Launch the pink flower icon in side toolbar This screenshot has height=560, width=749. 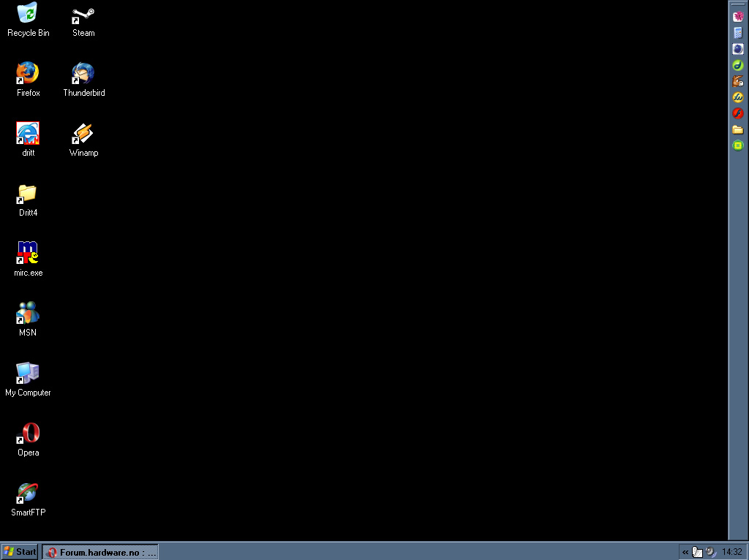click(x=738, y=17)
